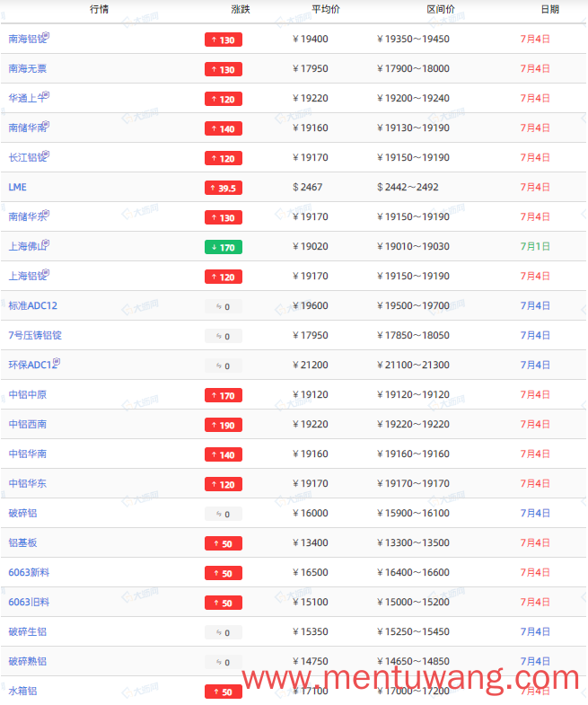
Task: Open the LME quote link
Action: [18, 187]
